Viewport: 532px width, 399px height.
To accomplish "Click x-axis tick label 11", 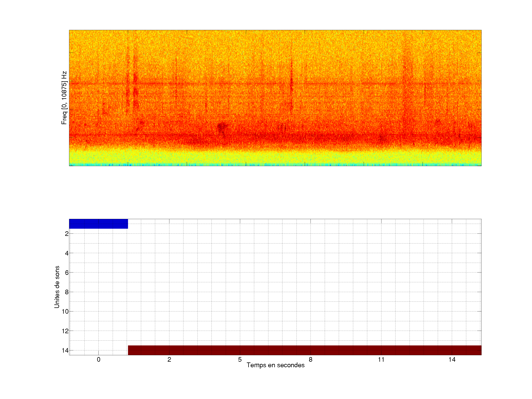I will (381, 359).
